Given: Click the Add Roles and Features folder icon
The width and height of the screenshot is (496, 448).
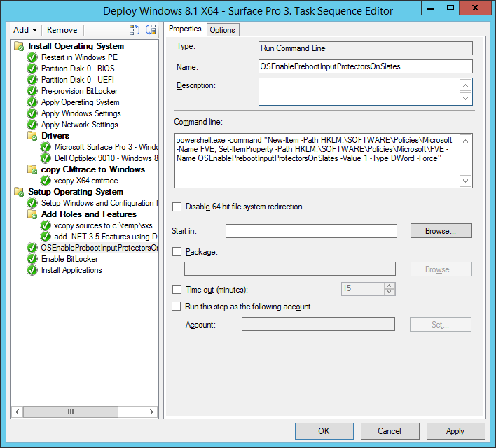Looking at the screenshot, I should (32, 214).
